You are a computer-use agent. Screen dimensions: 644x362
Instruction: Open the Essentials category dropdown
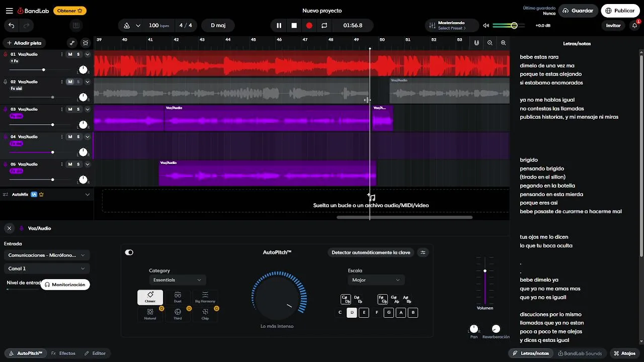point(178,280)
